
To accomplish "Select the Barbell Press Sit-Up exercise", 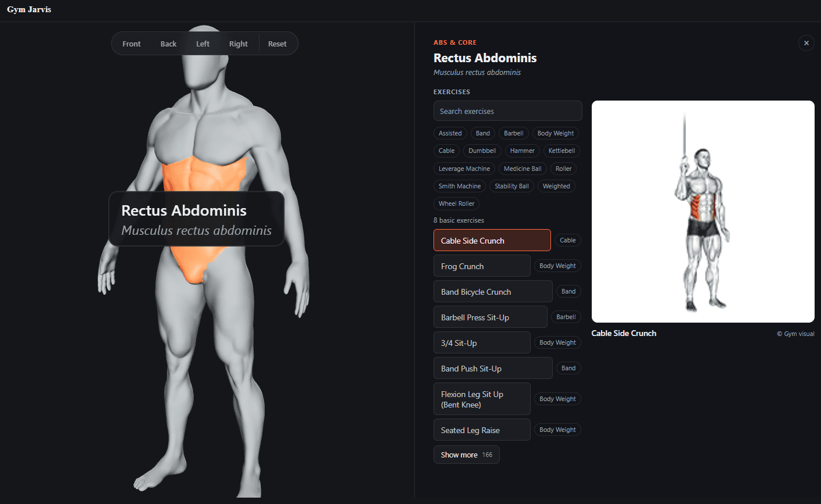I will 491,317.
